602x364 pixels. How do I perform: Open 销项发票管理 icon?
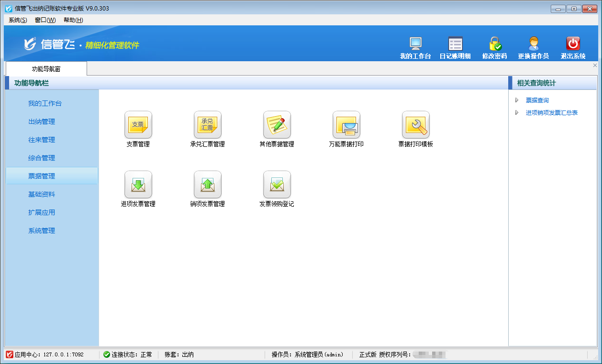click(207, 185)
